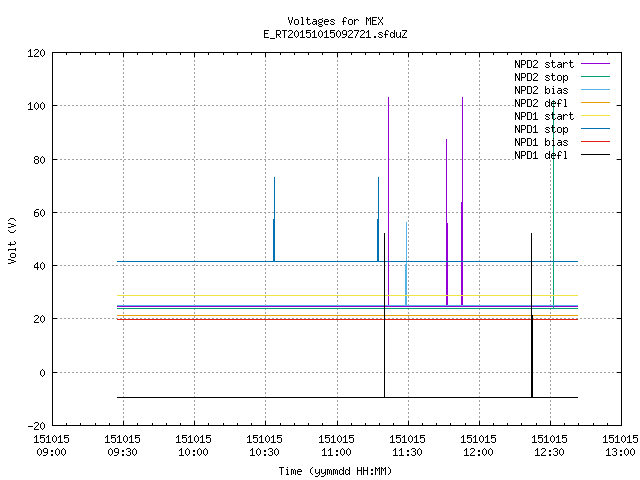Click the y-axis tick value 40

pyautogui.click(x=39, y=266)
